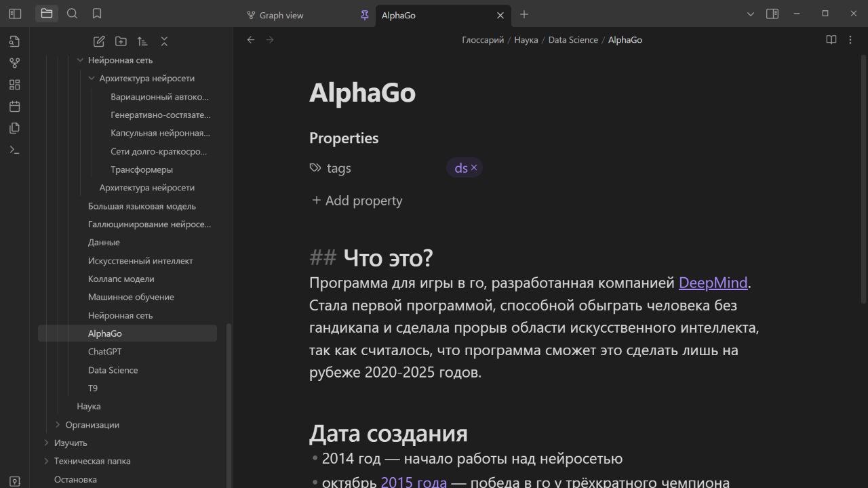The image size is (868, 488).
Task: Remove the ds tag with x
Action: (x=474, y=167)
